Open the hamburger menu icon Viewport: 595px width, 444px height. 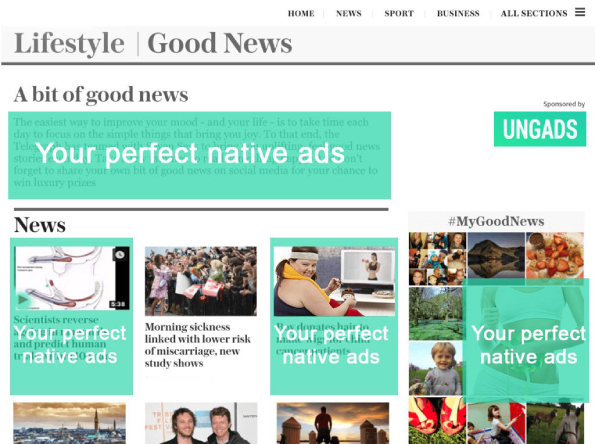(x=579, y=12)
